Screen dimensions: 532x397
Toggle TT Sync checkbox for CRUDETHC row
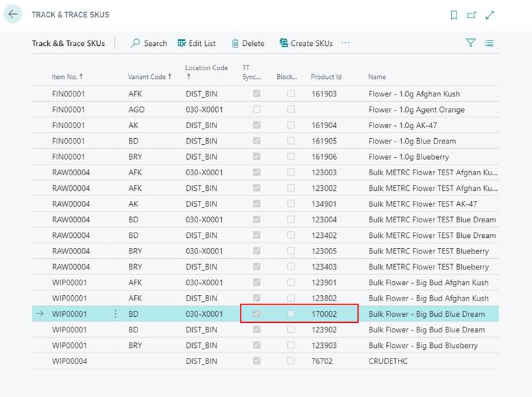pos(256,361)
